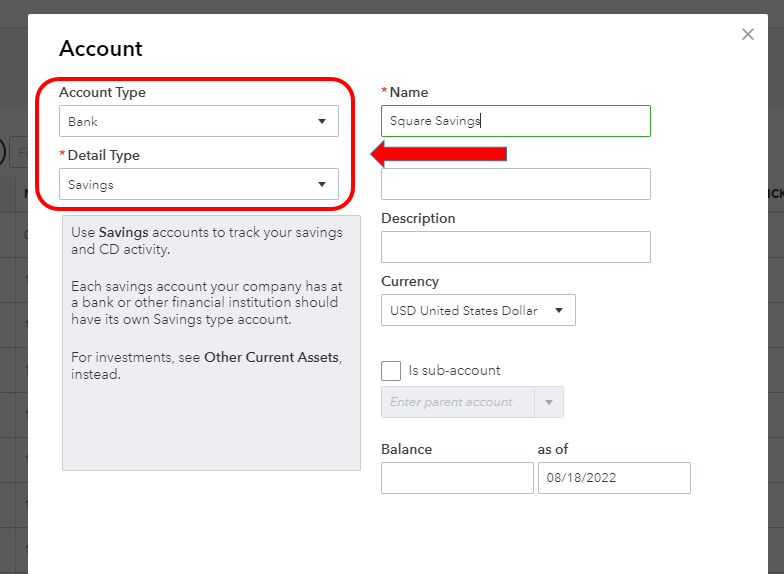784x574 pixels.
Task: Click the Currency label above the dropdown
Action: [x=410, y=281]
